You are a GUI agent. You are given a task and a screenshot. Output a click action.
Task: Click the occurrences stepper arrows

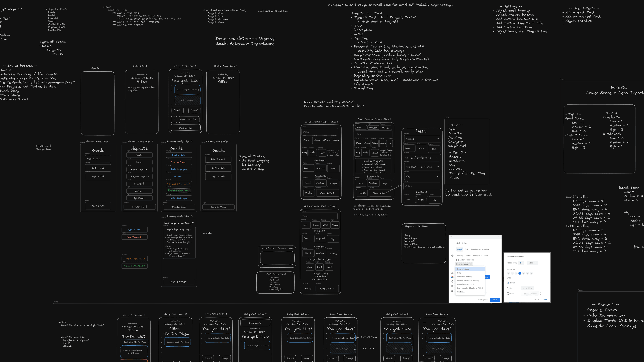point(541,294)
